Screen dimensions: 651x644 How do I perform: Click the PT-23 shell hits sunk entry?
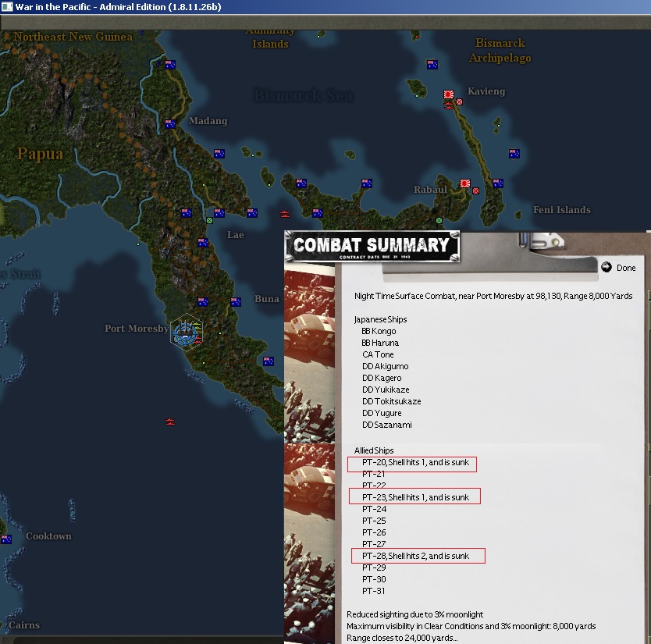click(x=414, y=496)
